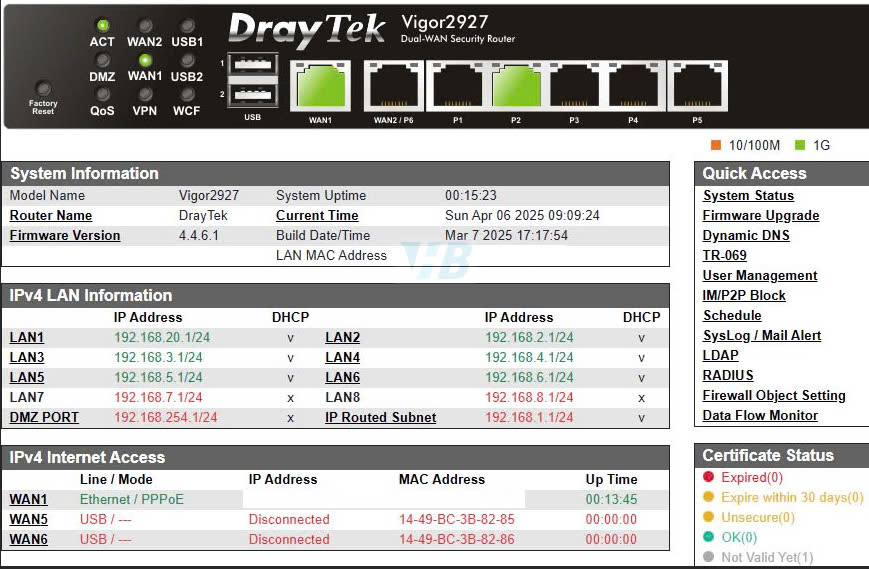Open LDAP in Quick Access

click(x=720, y=355)
